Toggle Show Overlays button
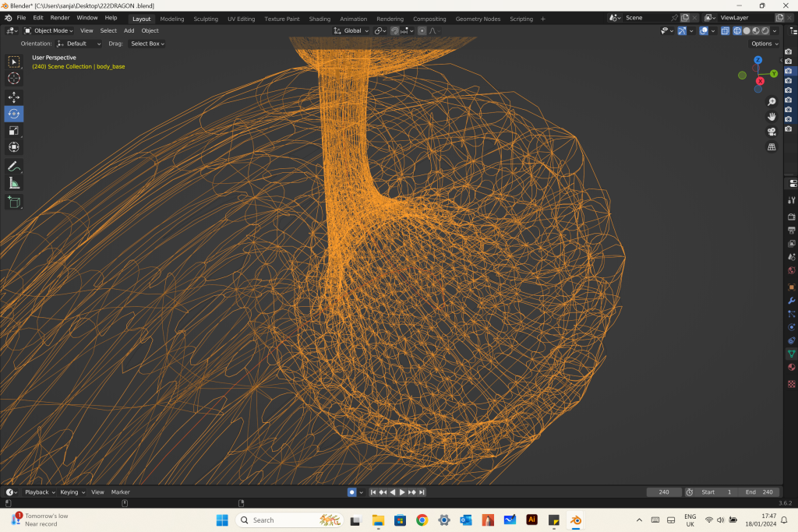The image size is (798, 532). [x=704, y=31]
